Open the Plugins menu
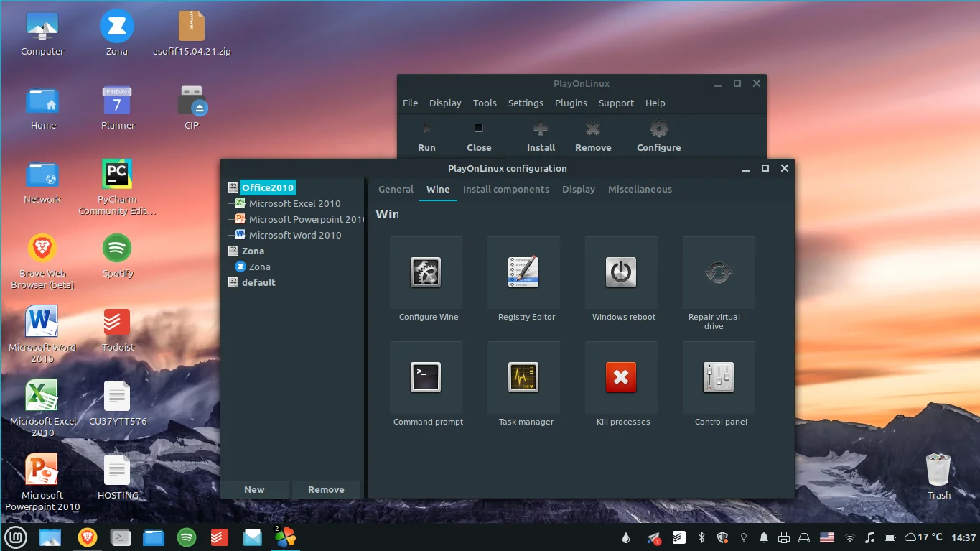Viewport: 980px width, 551px height. 571,103
